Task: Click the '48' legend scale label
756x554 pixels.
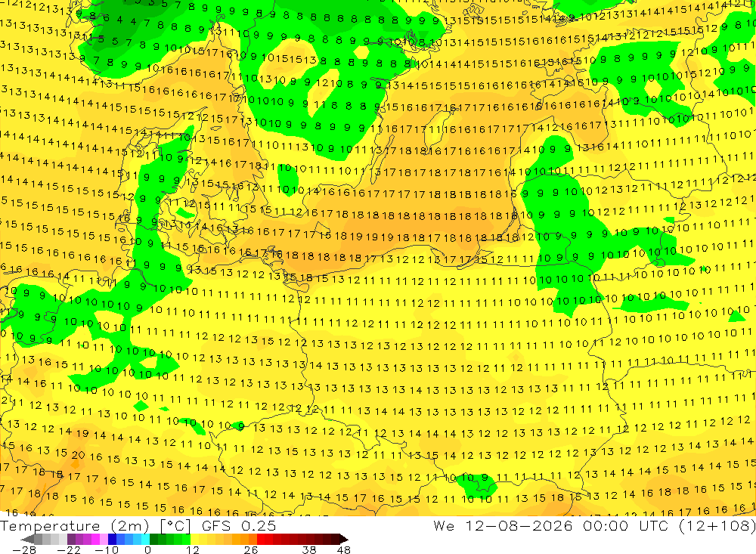Action: (344, 549)
